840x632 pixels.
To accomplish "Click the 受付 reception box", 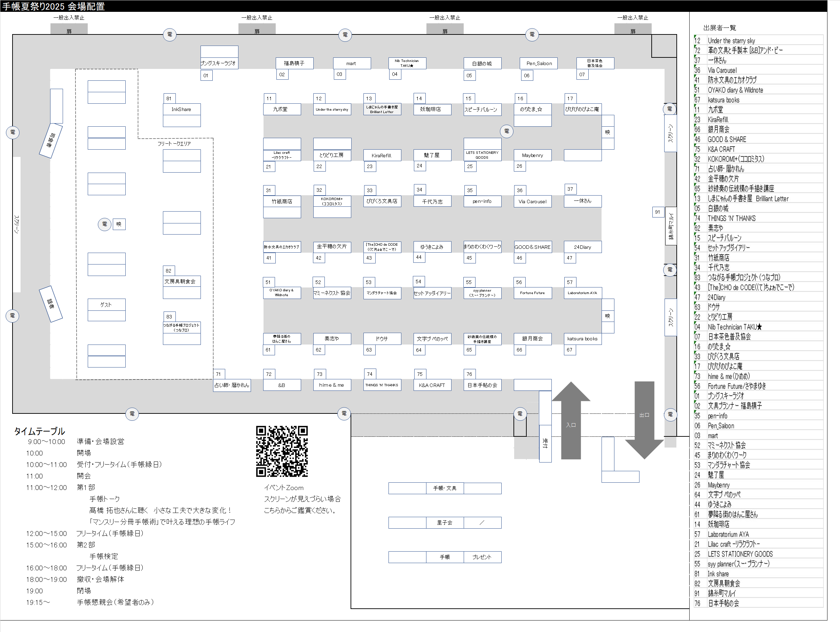I will pos(545,443).
